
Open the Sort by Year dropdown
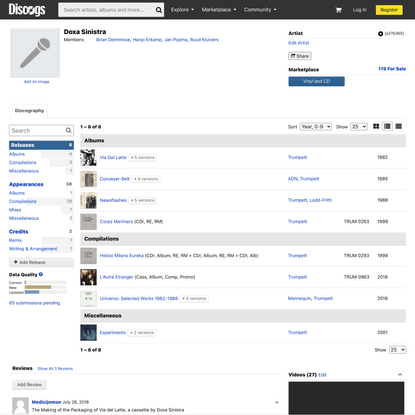(x=316, y=127)
